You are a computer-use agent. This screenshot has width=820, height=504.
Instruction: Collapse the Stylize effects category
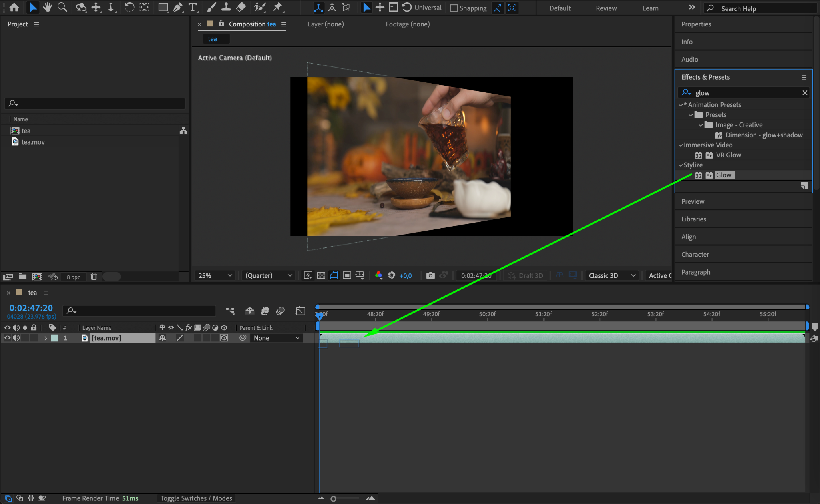click(x=680, y=165)
